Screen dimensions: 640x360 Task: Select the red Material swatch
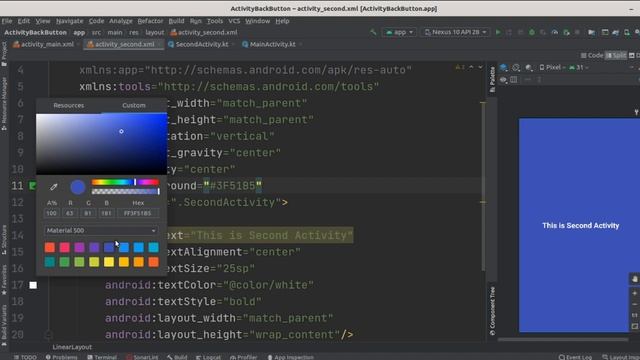[x=50, y=247]
